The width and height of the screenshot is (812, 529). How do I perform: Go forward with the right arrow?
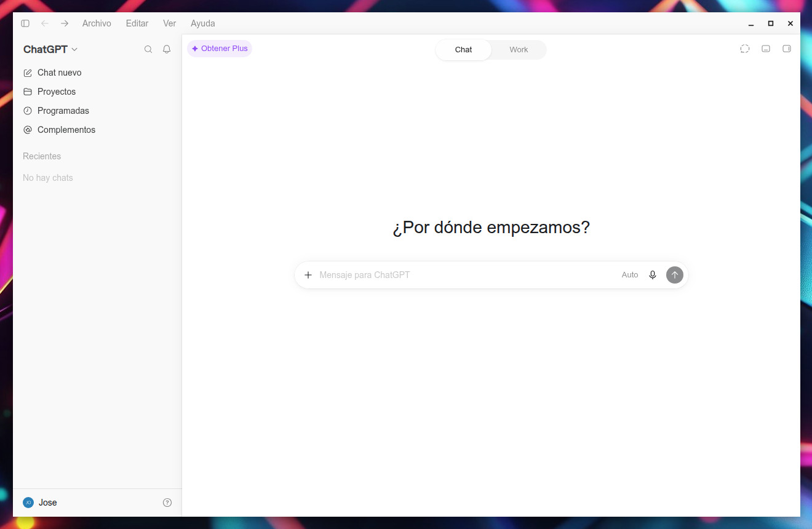coord(65,23)
